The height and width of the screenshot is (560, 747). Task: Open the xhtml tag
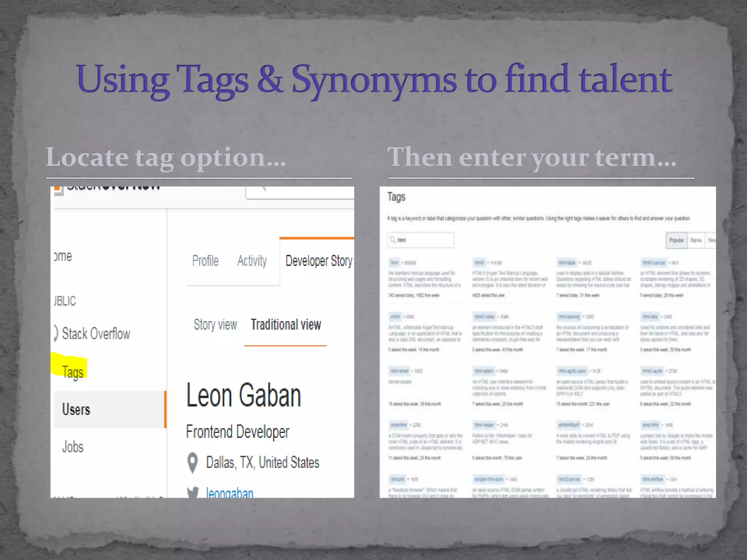[x=395, y=316]
